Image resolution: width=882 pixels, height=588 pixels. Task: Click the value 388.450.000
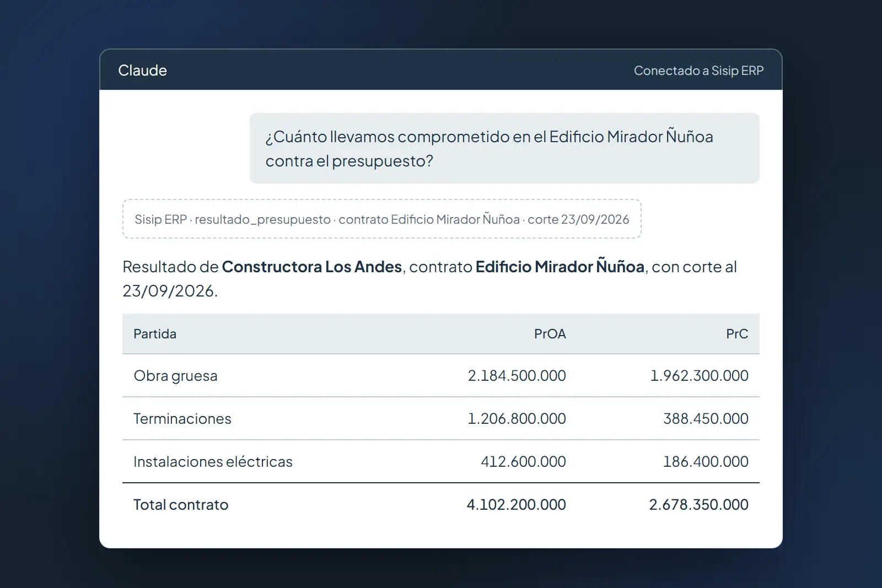[706, 419]
